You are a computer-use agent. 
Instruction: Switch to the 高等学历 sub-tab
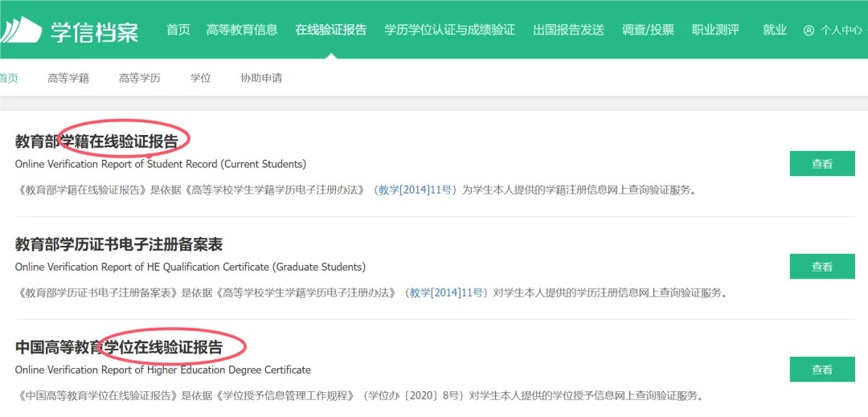(x=140, y=78)
